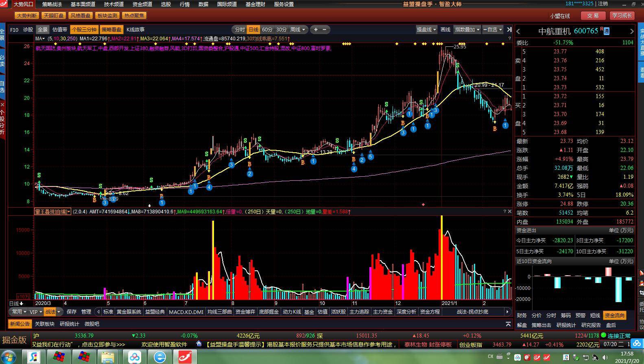This screenshot has width=644, height=364.
Task: Click the green 连接正常 status indicator
Action: [x=616, y=335]
